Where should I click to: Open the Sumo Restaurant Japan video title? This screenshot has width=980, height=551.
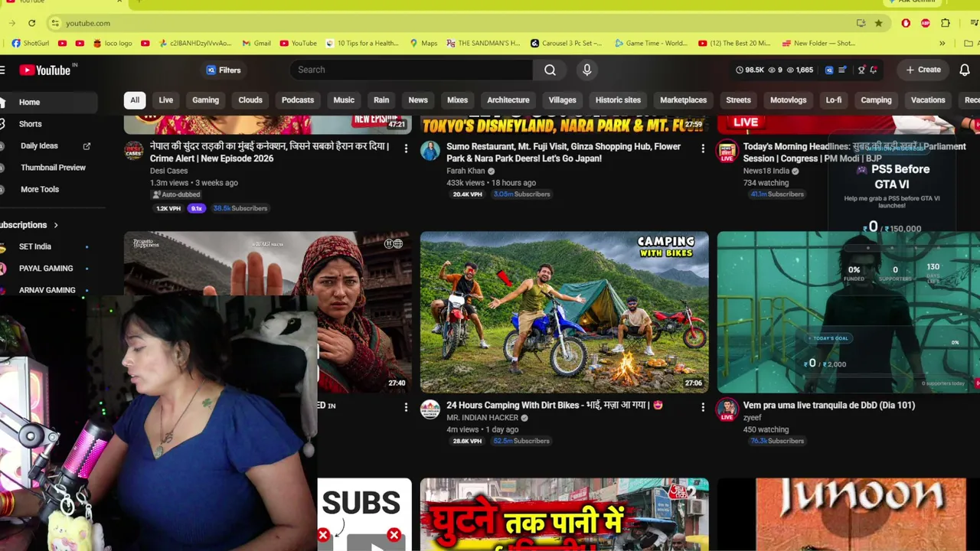click(563, 152)
